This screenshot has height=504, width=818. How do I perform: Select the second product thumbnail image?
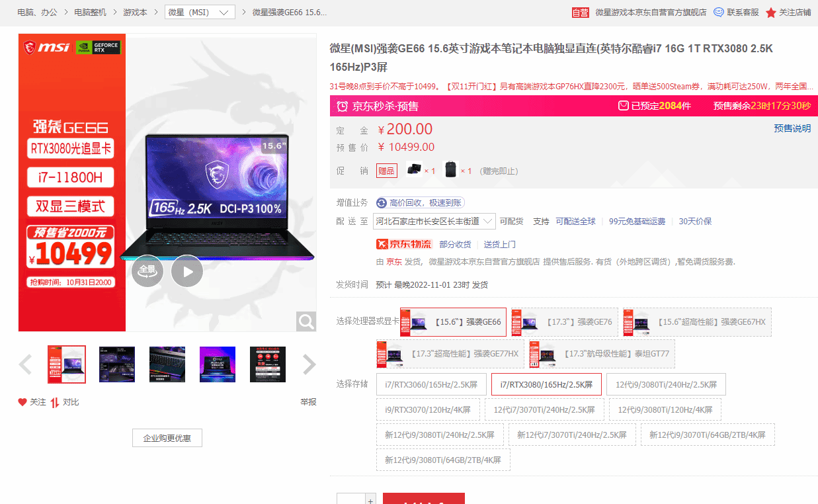pos(117,364)
